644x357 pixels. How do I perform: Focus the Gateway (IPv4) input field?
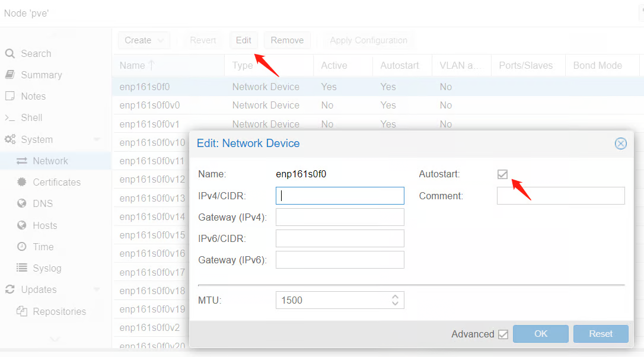point(340,217)
